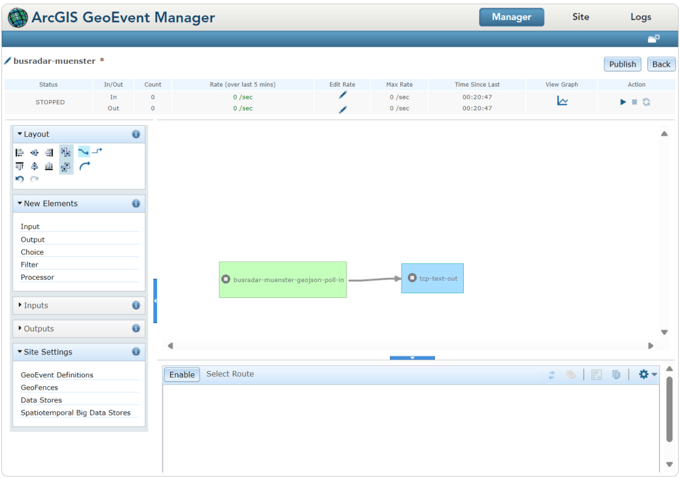Click the copy icon in route toolbar
This screenshot has height=478, width=680.
tap(616, 374)
